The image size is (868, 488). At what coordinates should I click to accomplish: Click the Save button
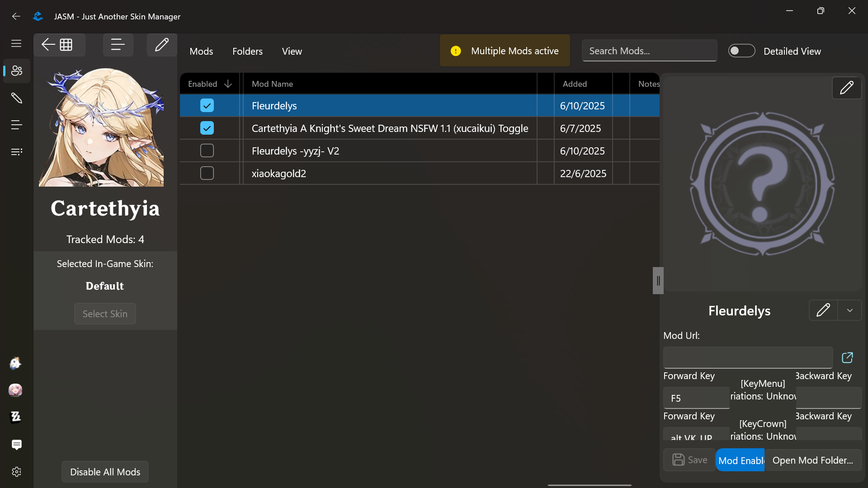point(689,460)
